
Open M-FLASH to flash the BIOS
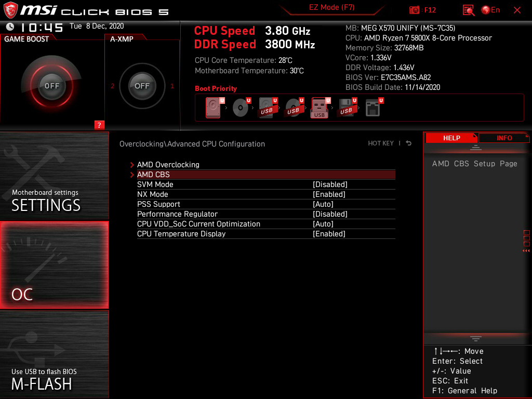[x=54, y=354]
